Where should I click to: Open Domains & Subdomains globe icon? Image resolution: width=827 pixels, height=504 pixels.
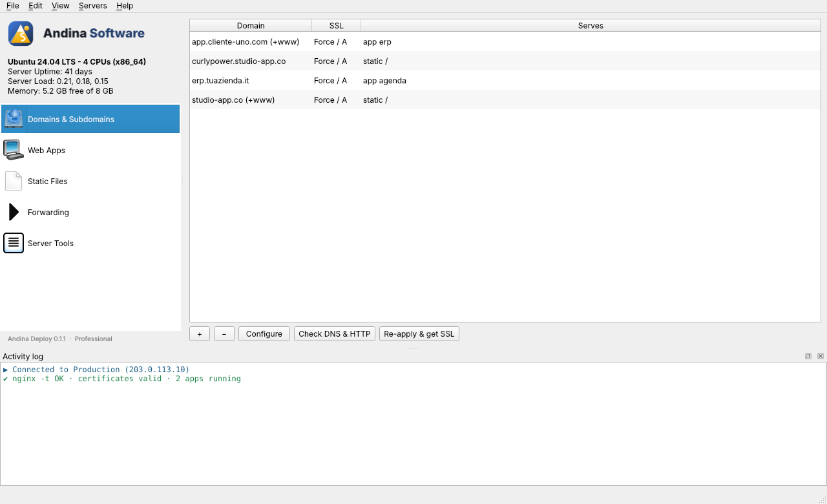point(14,119)
